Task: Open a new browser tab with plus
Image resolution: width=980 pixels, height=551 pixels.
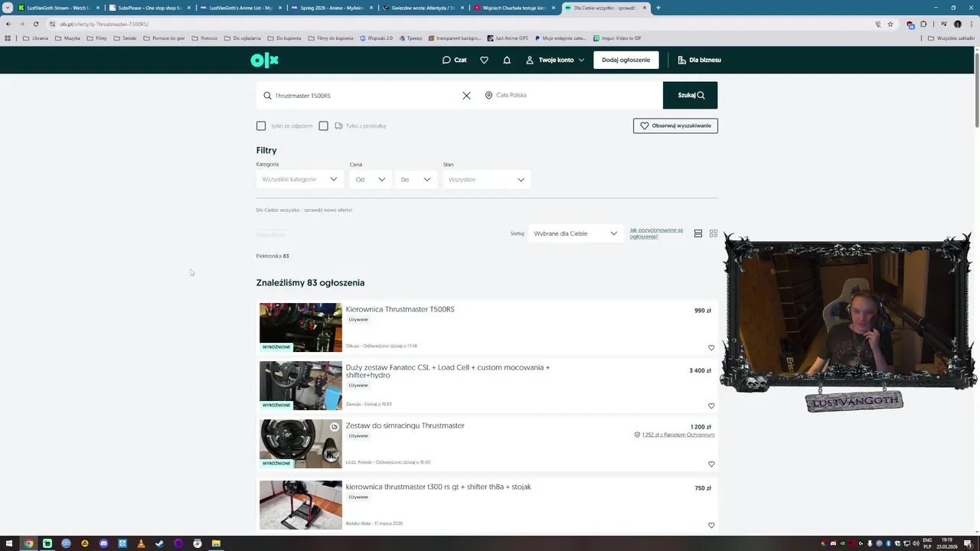Action: click(658, 8)
